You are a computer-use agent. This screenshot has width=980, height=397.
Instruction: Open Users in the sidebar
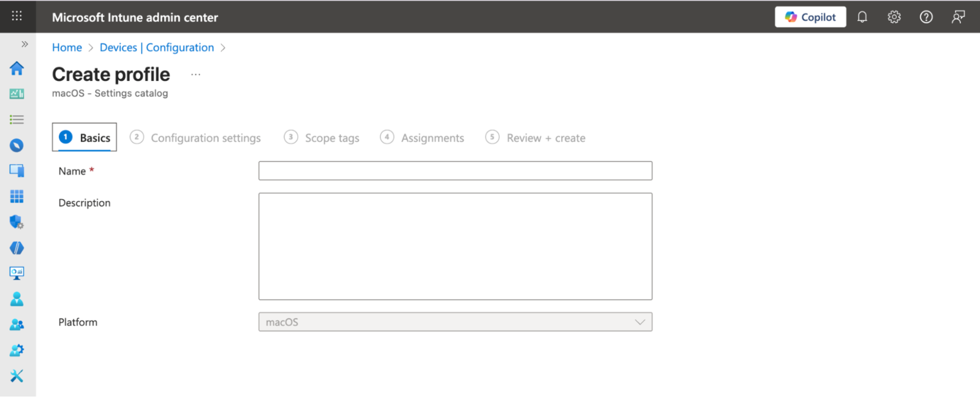tap(17, 299)
